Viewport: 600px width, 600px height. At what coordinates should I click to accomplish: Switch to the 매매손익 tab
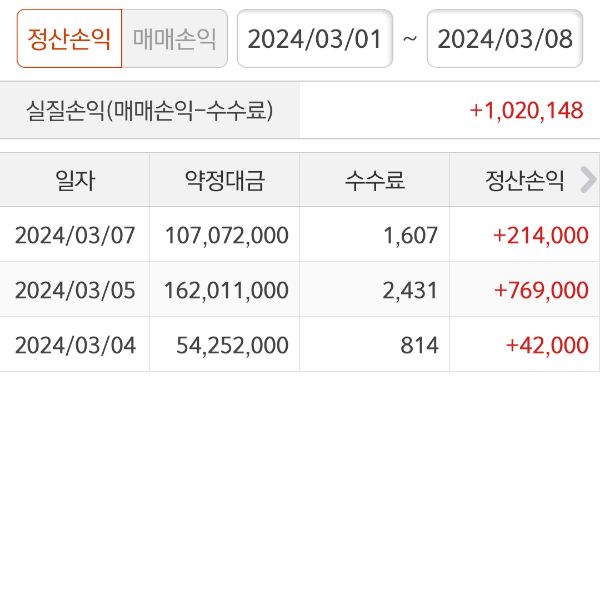[x=174, y=39]
